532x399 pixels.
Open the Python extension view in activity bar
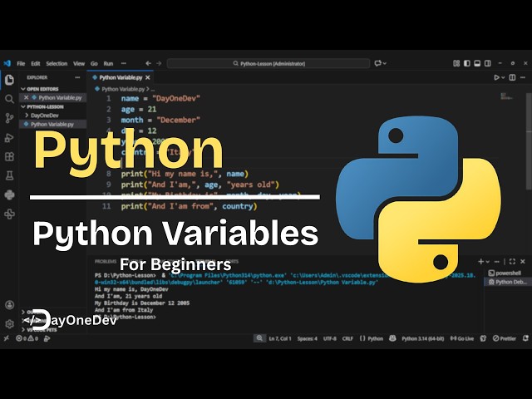pyautogui.click(x=9, y=195)
